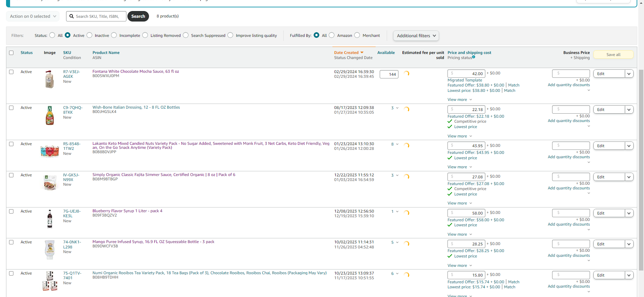Check the box for SKU R7-V3EJ-AGEK row
The height and width of the screenshot is (297, 644).
(11, 72)
